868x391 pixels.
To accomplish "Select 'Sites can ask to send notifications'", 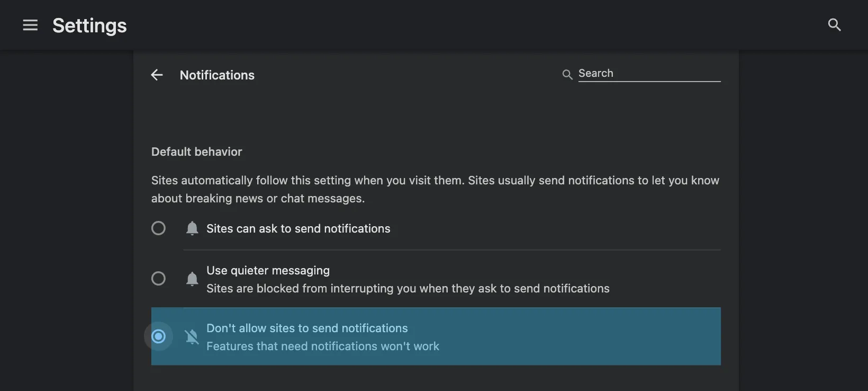I will (158, 228).
